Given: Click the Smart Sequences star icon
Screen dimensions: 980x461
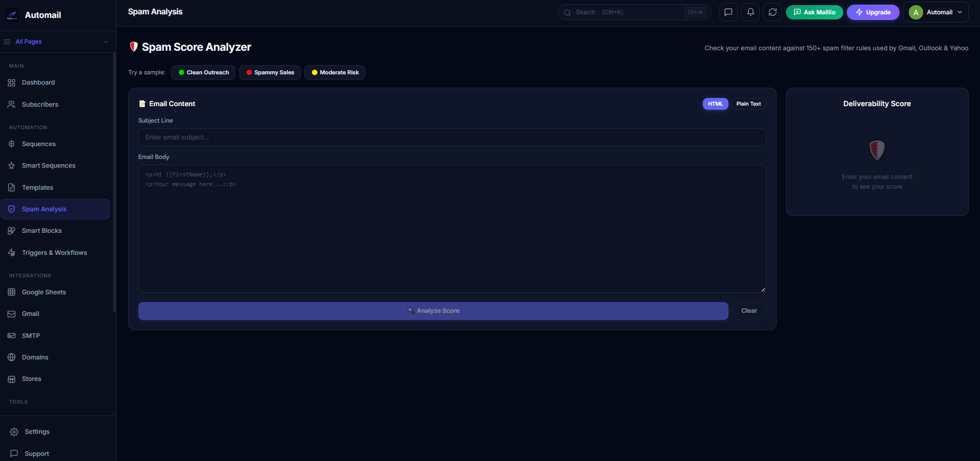Looking at the screenshot, I should point(11,166).
